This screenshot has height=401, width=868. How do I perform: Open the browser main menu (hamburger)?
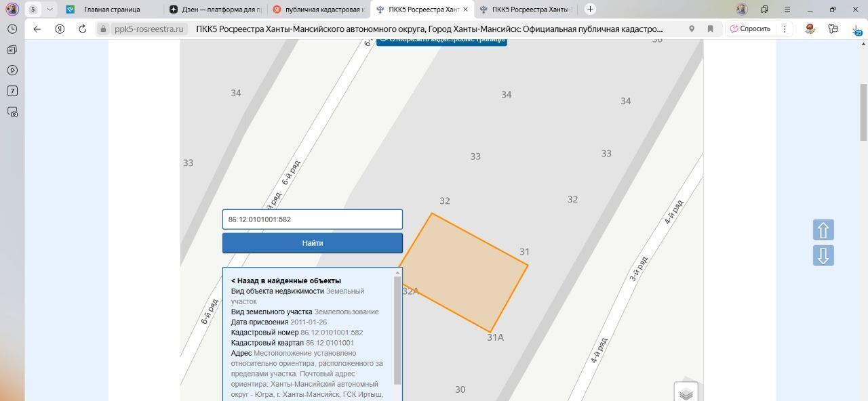787,9
